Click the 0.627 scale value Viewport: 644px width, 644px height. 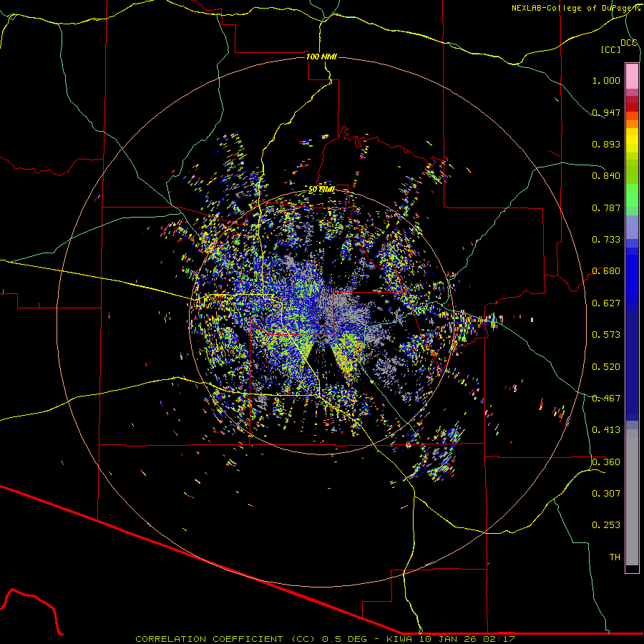(606, 303)
